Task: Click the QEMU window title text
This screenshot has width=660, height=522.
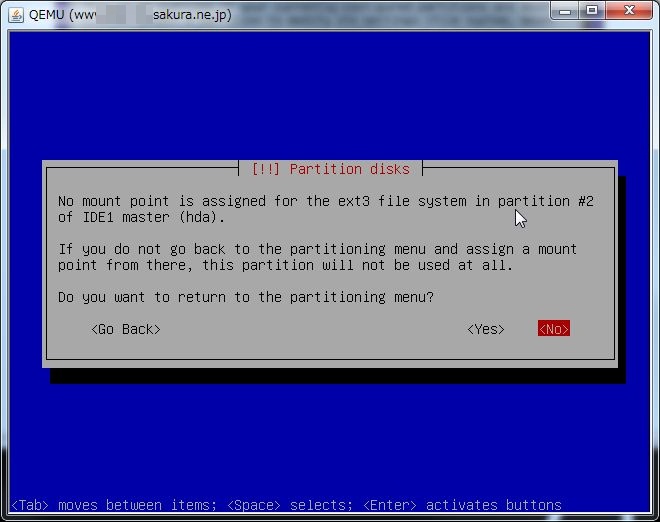Action: point(130,15)
